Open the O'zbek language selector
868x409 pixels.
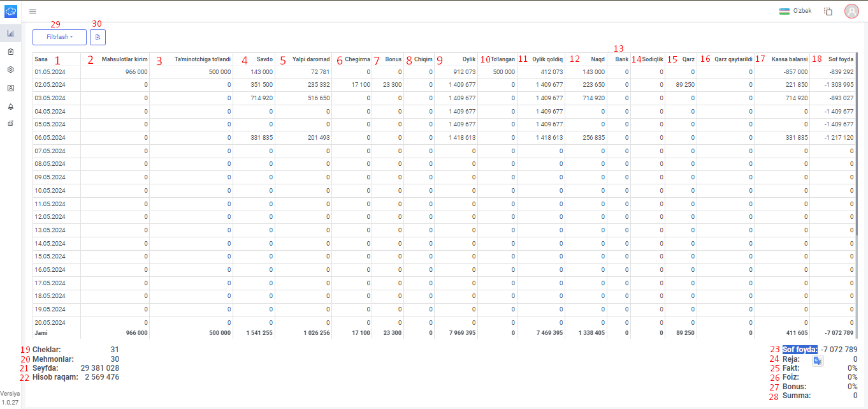[795, 11]
